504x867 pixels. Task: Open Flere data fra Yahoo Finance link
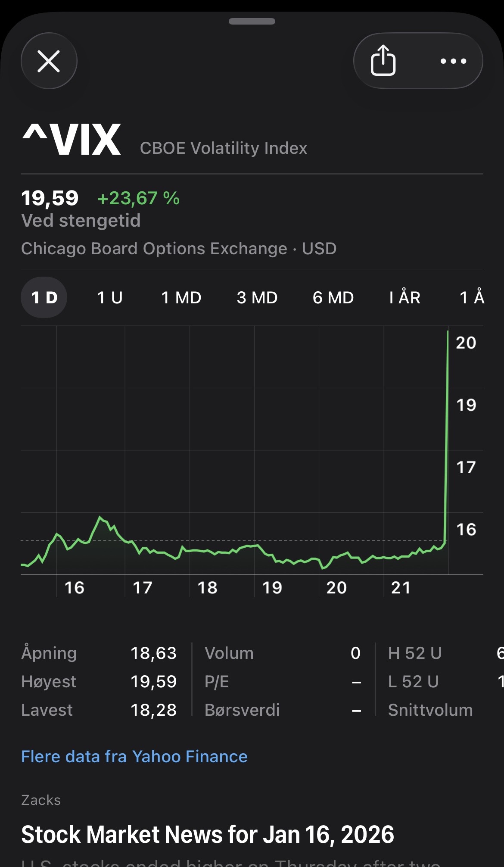[x=134, y=756]
